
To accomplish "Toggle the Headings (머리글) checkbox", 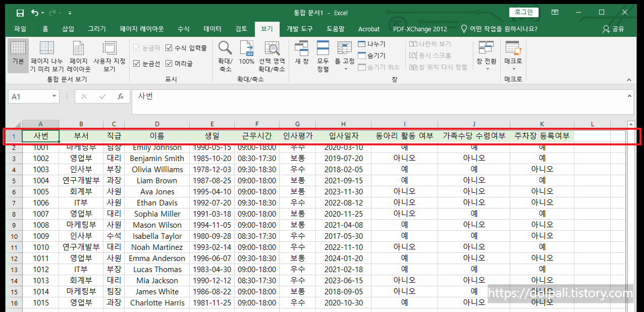I will tap(179, 64).
